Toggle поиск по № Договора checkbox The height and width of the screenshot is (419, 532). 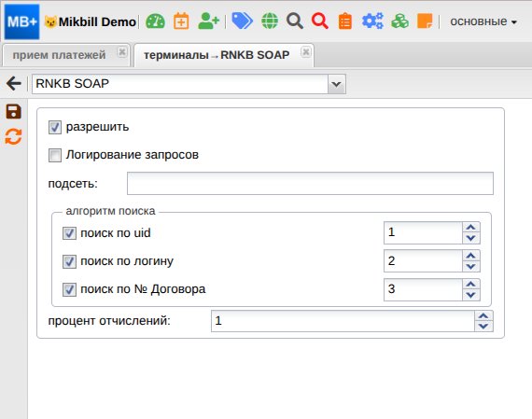coord(69,289)
